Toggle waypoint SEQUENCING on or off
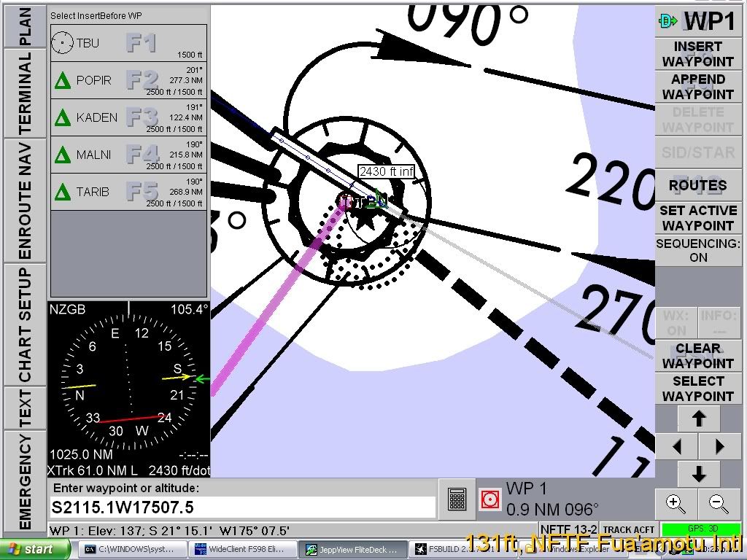This screenshot has height=560, width=747. coord(698,250)
